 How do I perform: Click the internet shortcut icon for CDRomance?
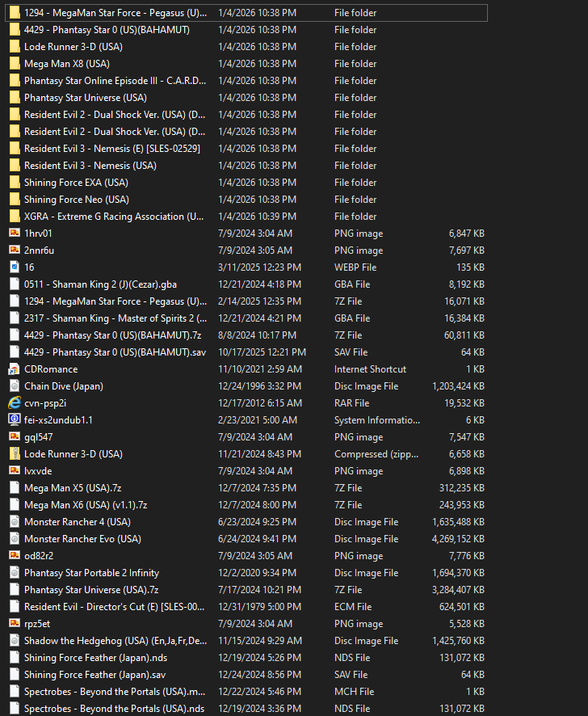click(x=15, y=369)
